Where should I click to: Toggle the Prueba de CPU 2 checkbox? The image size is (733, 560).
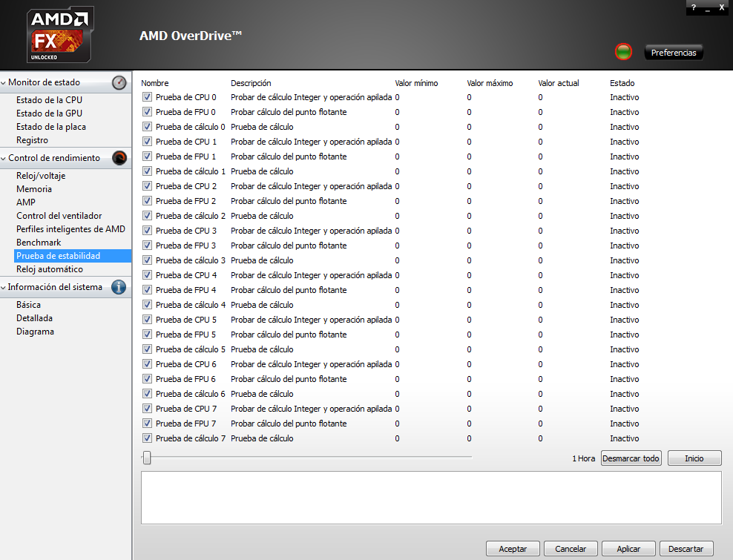click(x=147, y=186)
